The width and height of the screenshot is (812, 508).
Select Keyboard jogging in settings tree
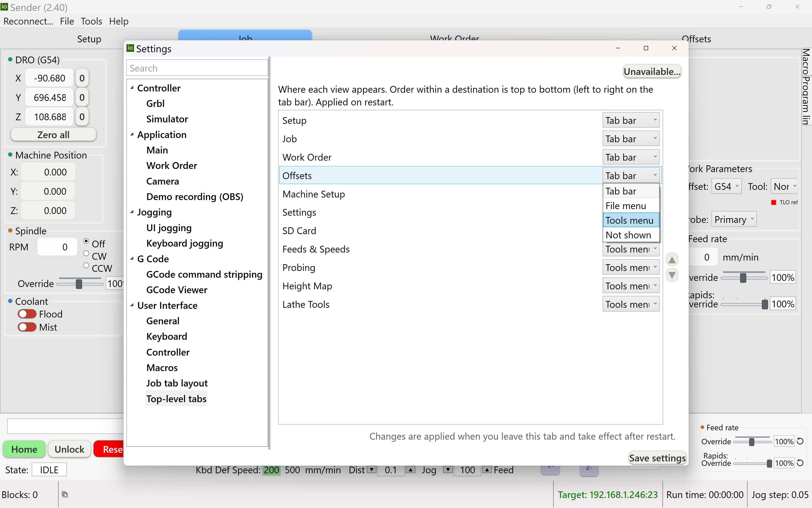[x=185, y=243]
